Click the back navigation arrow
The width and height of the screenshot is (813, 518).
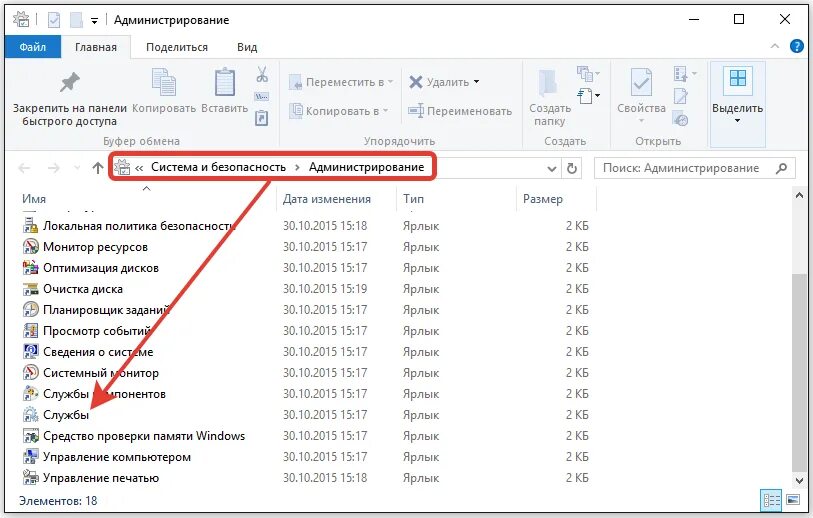[24, 168]
